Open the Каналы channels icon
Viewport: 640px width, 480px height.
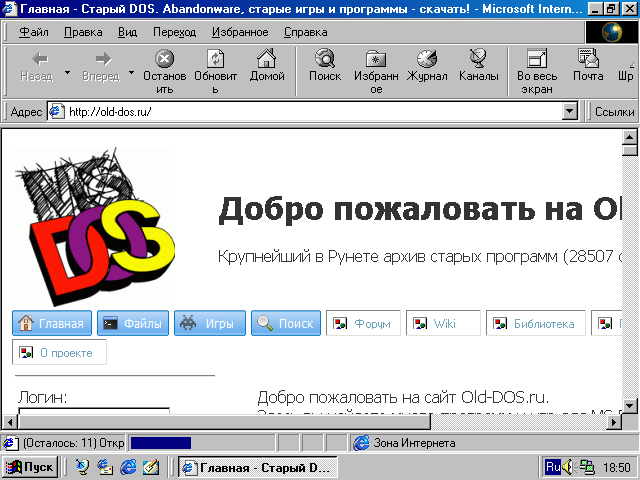478,67
